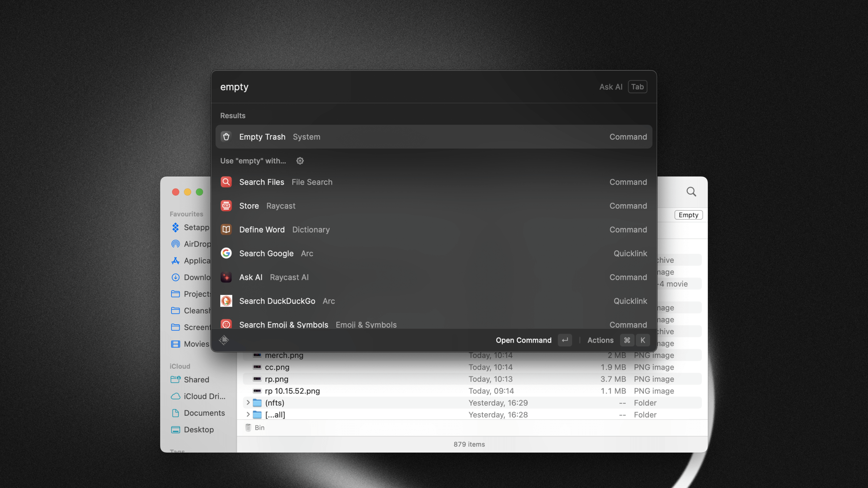Image resolution: width=868 pixels, height=488 pixels.
Task: Click the Movies icon in Finder sidebar
Action: click(175, 344)
